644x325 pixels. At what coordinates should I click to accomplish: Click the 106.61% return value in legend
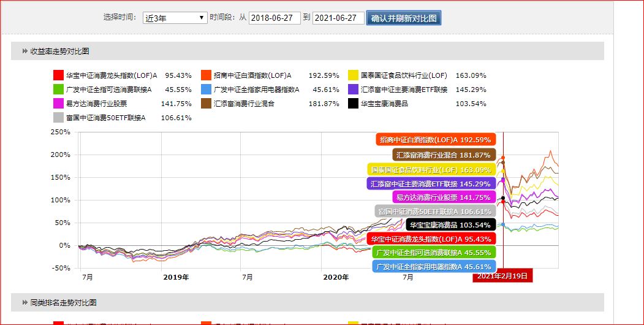[x=176, y=118]
